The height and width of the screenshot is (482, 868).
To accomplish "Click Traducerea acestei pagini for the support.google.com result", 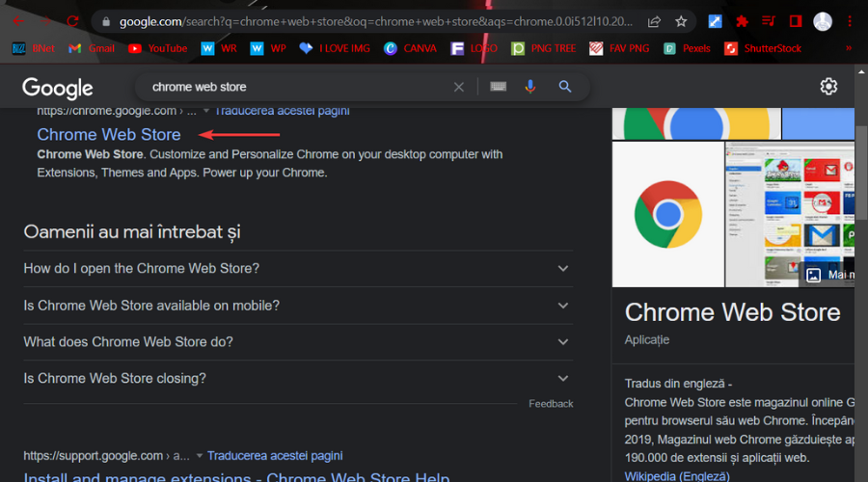I will click(x=275, y=456).
